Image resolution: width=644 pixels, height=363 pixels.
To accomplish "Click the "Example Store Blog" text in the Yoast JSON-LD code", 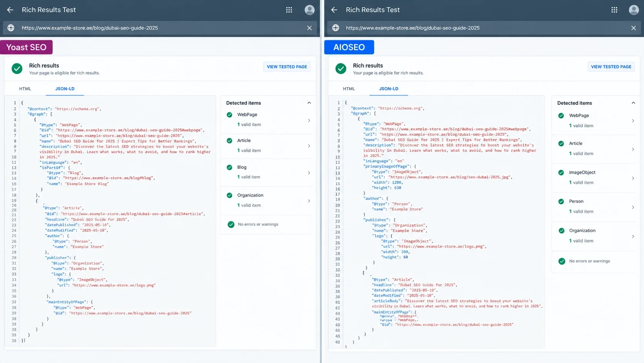I will [x=87, y=184].
